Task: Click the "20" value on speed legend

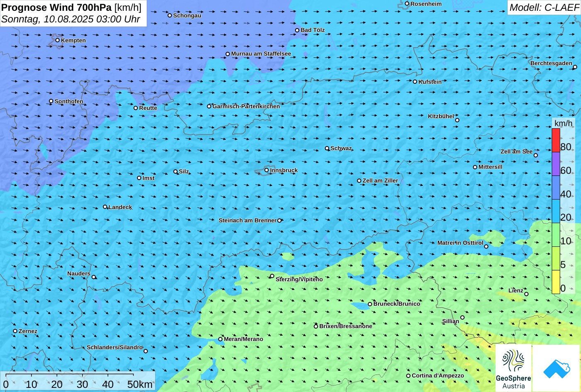Action: pyautogui.click(x=566, y=217)
